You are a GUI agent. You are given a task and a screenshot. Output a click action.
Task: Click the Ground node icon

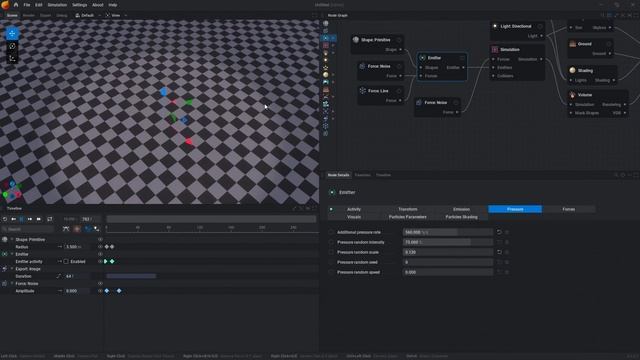572,44
